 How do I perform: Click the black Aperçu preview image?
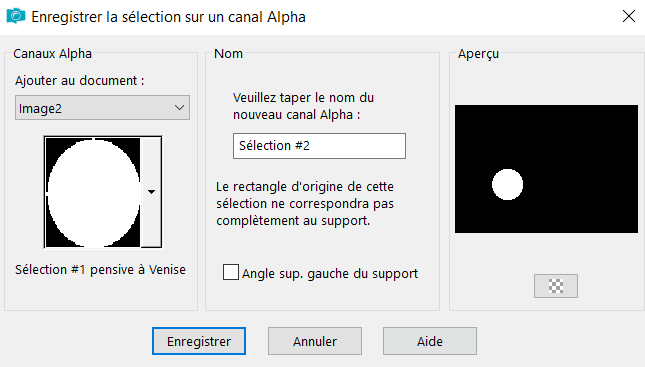[546, 169]
